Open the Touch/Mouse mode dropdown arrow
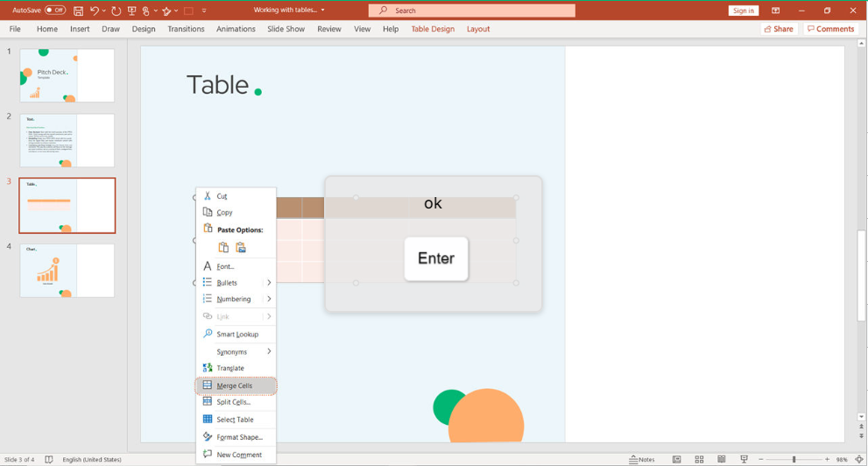 click(x=156, y=11)
